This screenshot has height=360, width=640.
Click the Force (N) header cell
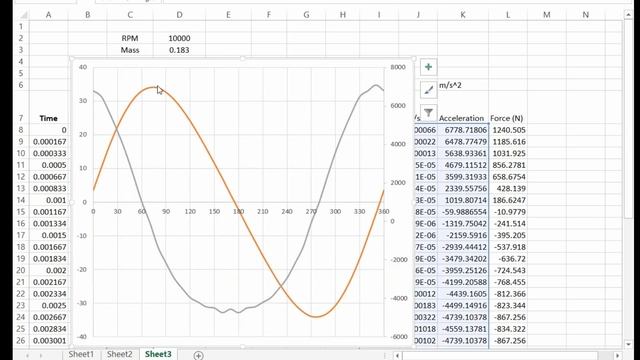[508, 118]
